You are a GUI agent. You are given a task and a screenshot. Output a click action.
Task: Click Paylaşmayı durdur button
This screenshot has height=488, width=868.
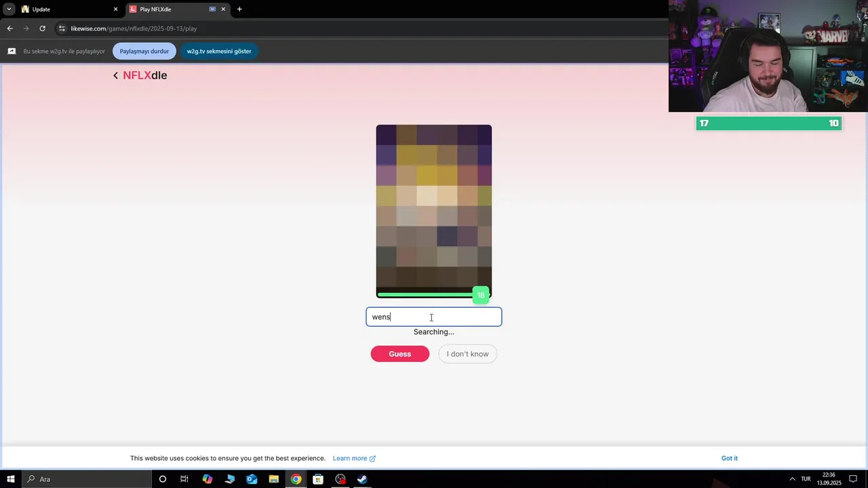tap(144, 52)
